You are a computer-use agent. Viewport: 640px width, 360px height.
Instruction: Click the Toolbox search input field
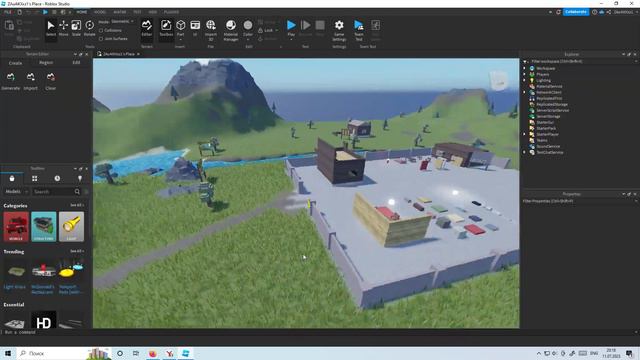[53, 191]
